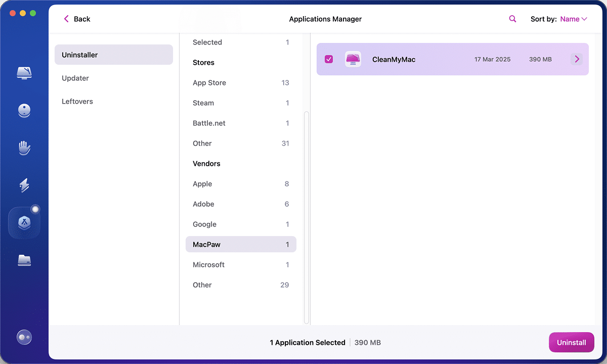
Task: Open the assistant icon at sidebar bottom
Action: [x=24, y=337]
